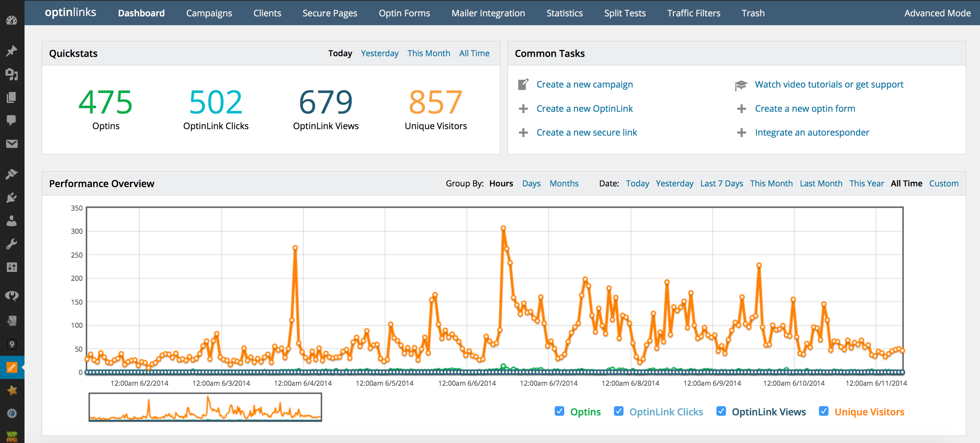Screen dimensions: 980x443
Task: Open the Plugins plug icon in sidebar
Action: coord(12,198)
